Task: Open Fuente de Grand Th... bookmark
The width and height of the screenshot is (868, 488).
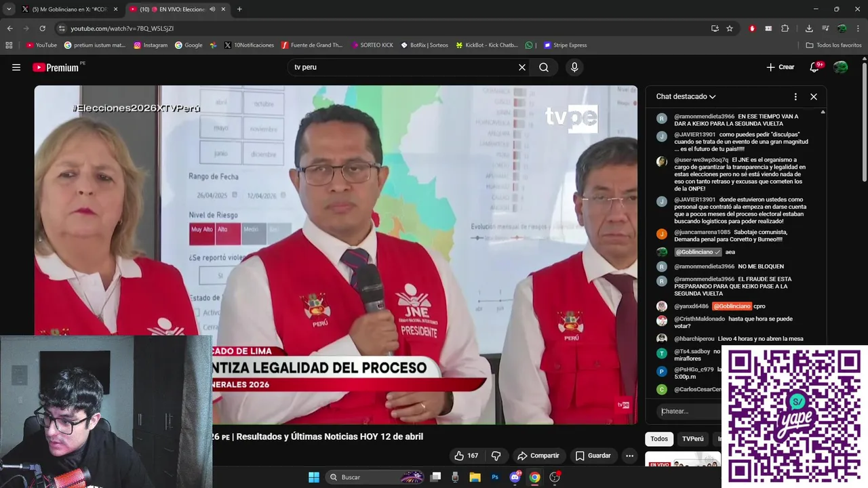Action: coord(312,45)
